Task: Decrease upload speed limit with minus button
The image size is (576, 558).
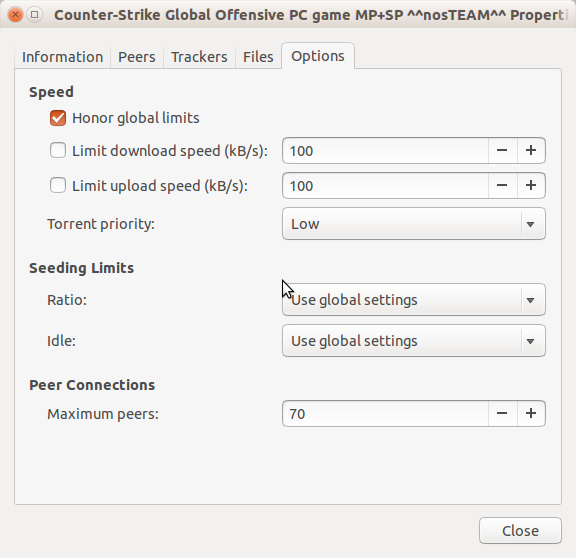Action: pos(502,186)
